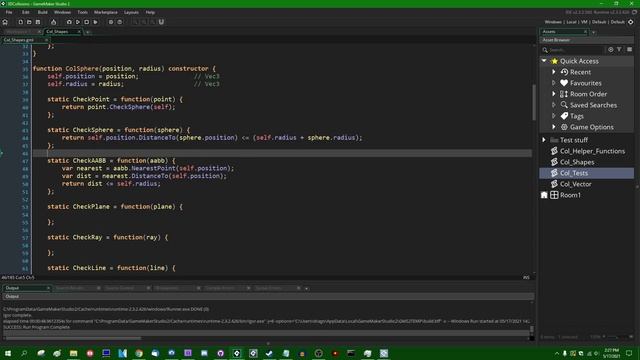Expand the Game Options group

point(554,127)
